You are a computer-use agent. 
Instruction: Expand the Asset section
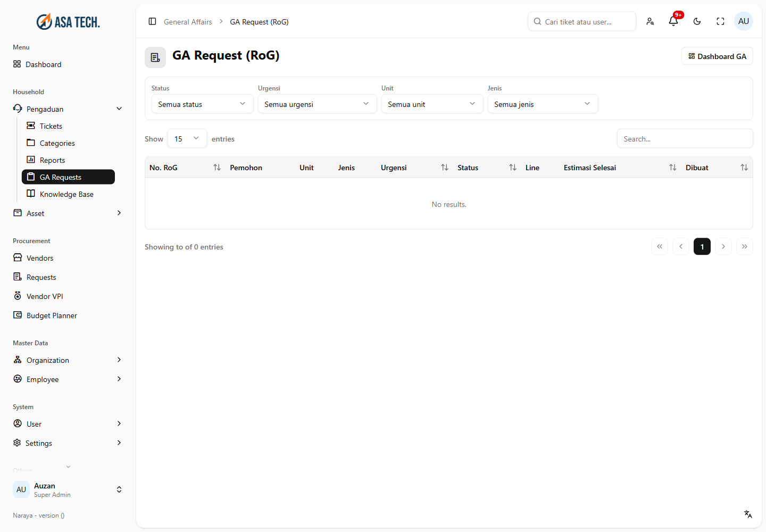click(68, 213)
